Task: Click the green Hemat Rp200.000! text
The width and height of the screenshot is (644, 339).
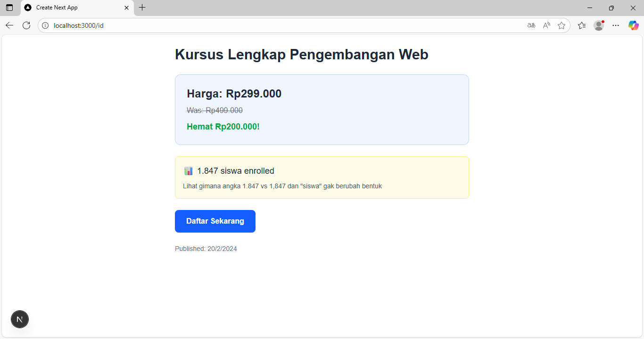Action: 223,127
